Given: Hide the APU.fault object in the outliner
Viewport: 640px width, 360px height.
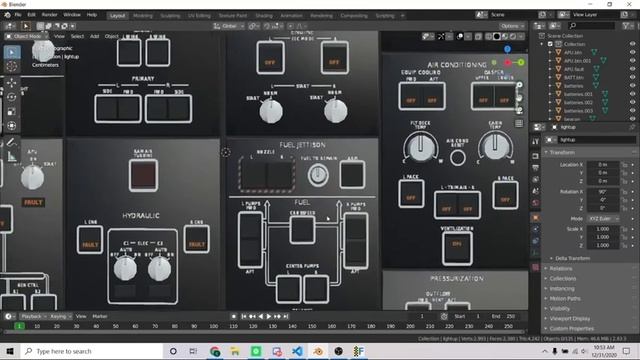Looking at the screenshot, I should (632, 69).
